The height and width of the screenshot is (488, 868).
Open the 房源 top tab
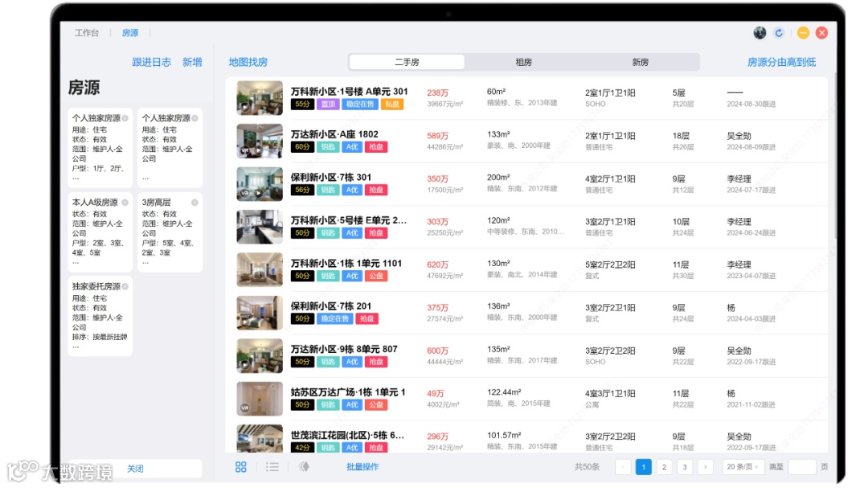pyautogui.click(x=130, y=33)
